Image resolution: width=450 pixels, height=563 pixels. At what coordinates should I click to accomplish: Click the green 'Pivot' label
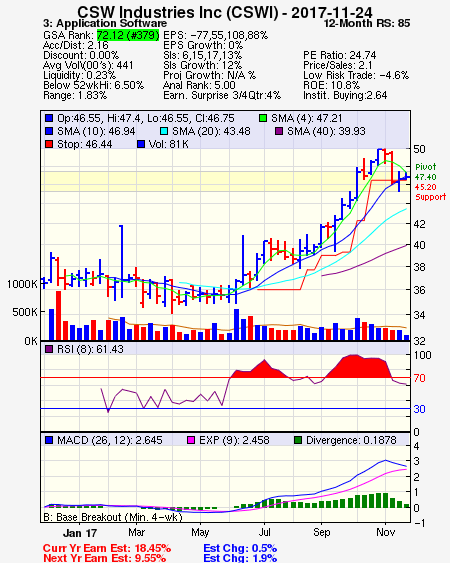(x=426, y=167)
